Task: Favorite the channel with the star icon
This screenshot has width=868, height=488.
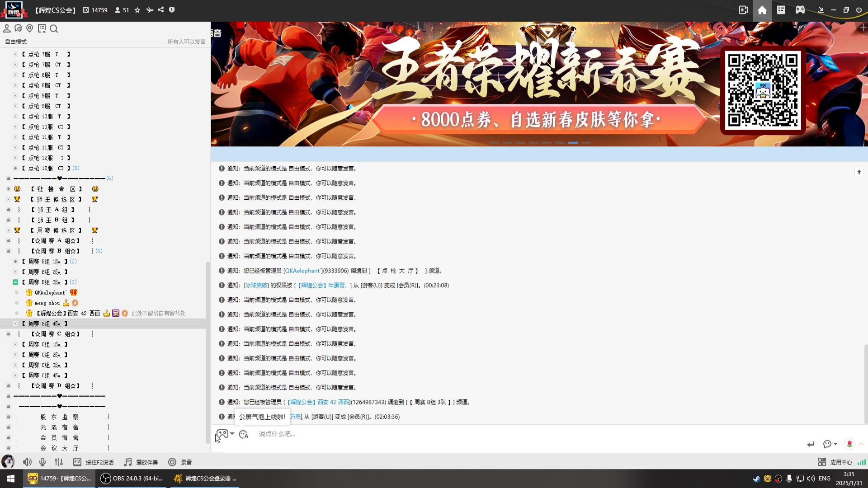Action: tap(137, 10)
